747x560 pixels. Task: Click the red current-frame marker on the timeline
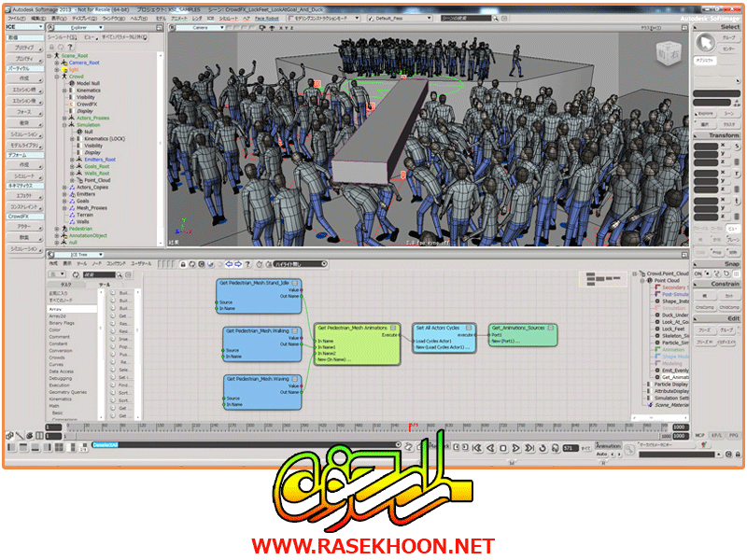(x=410, y=427)
